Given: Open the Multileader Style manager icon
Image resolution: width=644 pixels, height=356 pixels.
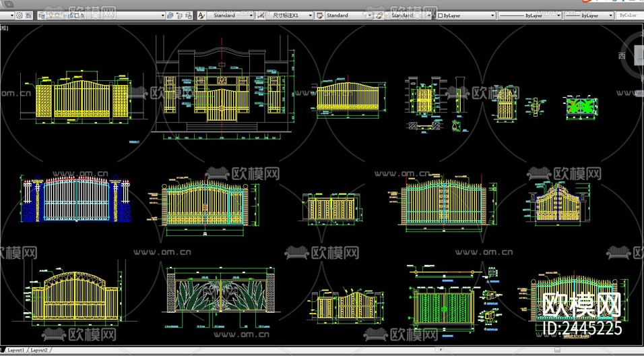Looking at the screenshot, I should (379, 16).
